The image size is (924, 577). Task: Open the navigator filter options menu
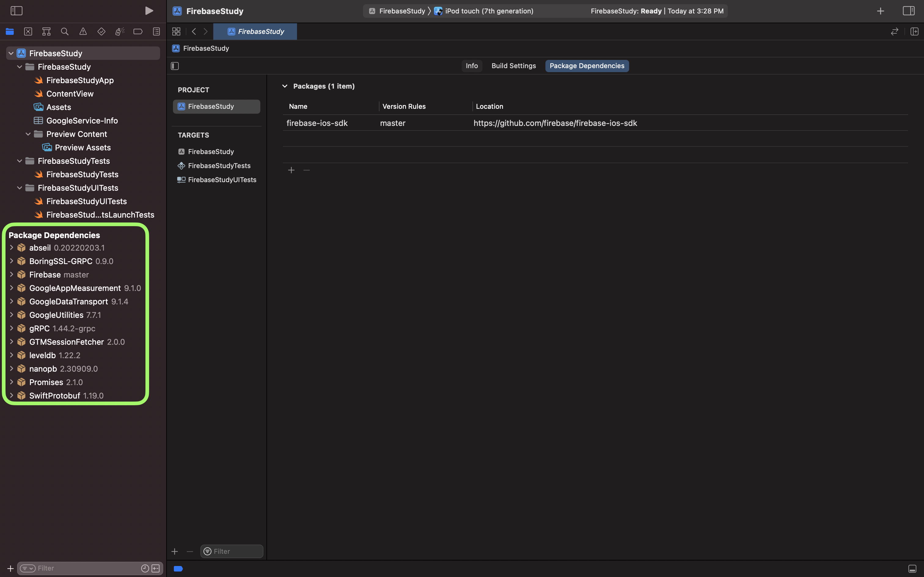tap(28, 568)
